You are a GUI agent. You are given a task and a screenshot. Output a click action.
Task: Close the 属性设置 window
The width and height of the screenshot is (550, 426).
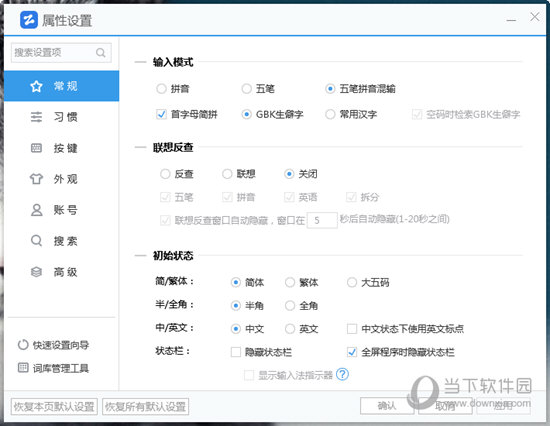[535, 16]
